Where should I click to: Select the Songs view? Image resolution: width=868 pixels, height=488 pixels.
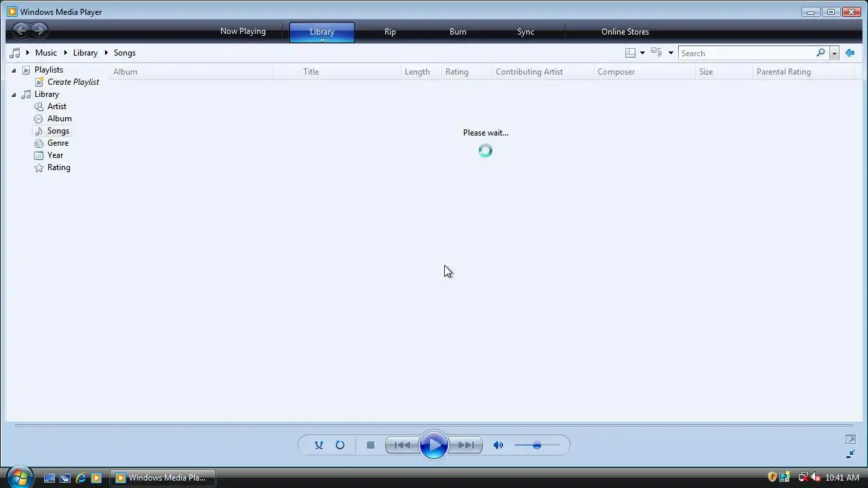click(x=58, y=131)
